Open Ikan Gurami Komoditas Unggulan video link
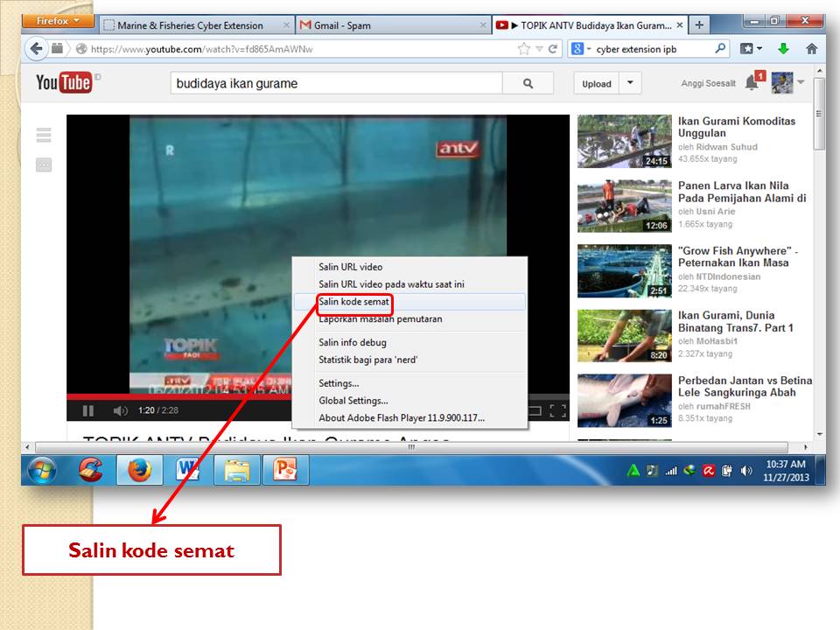The image size is (840, 630). coord(737,127)
